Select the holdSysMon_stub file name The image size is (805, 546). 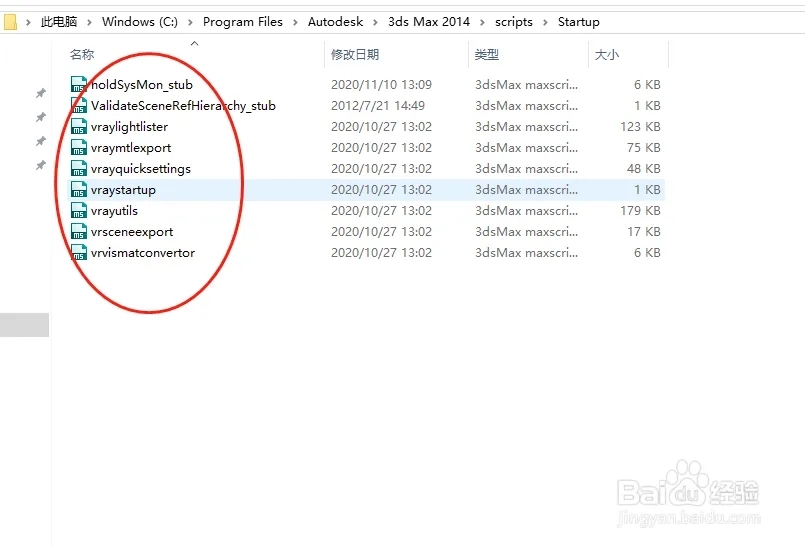(x=142, y=85)
